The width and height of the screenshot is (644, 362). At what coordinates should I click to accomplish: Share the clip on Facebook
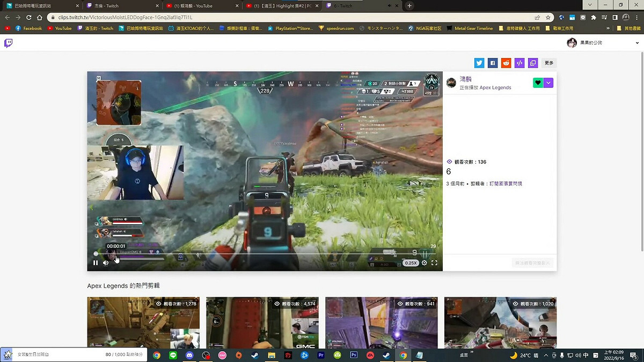pyautogui.click(x=493, y=63)
